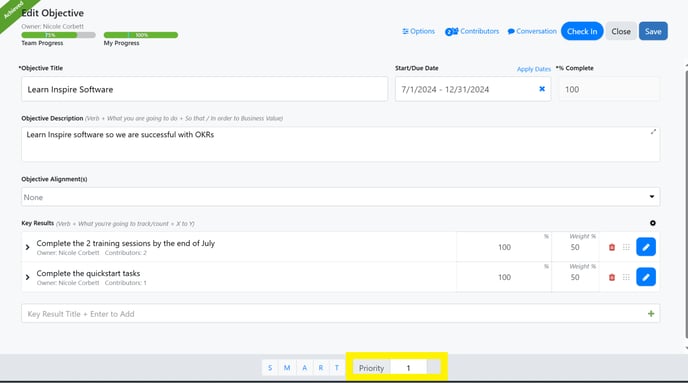The height and width of the screenshot is (383, 688).
Task: Select the R SMART criterion button
Action: tap(321, 368)
